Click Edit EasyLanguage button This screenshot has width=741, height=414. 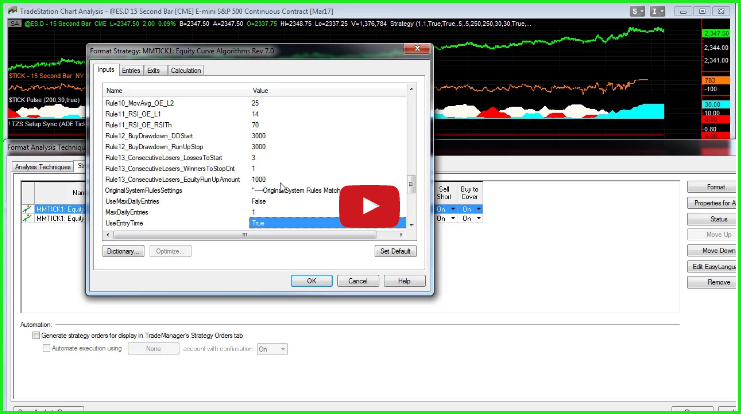pos(714,267)
